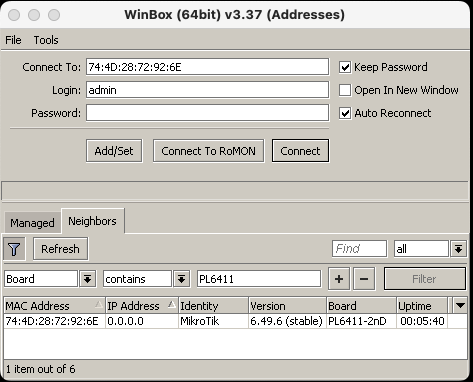
Task: Open the 'all' search scope dropdown
Action: [459, 249]
